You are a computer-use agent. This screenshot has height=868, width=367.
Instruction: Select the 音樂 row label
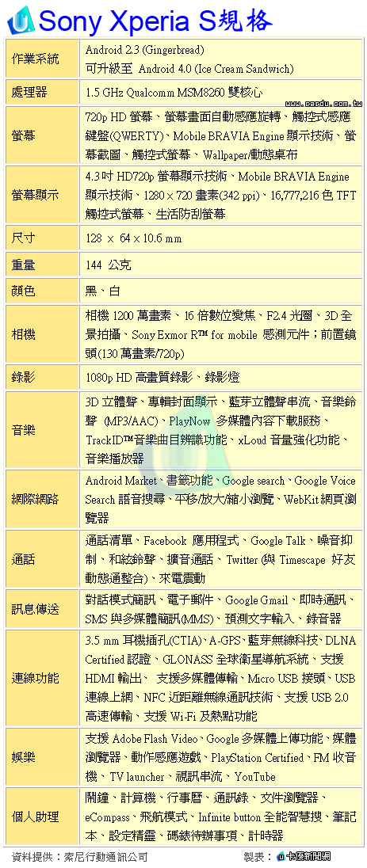pos(23,430)
